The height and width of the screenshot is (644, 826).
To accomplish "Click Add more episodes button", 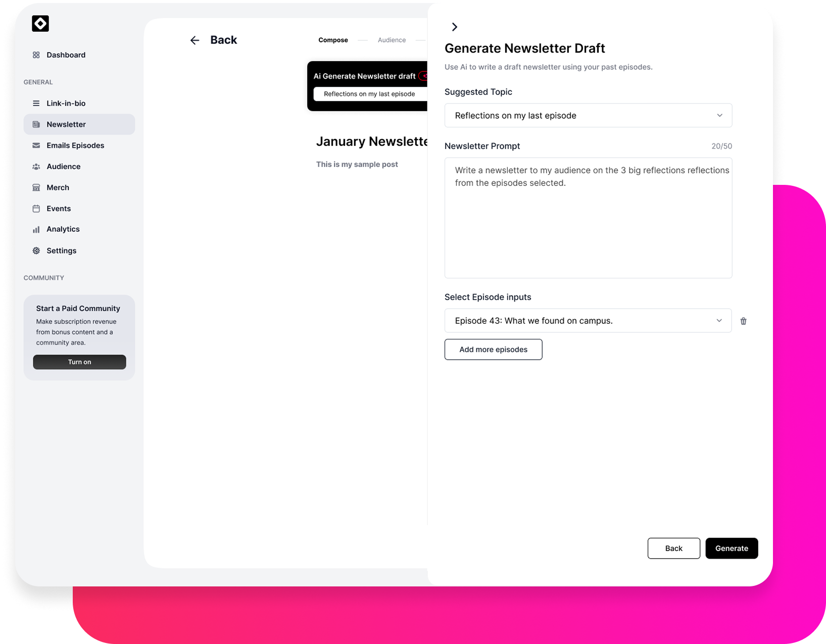I will 493,350.
